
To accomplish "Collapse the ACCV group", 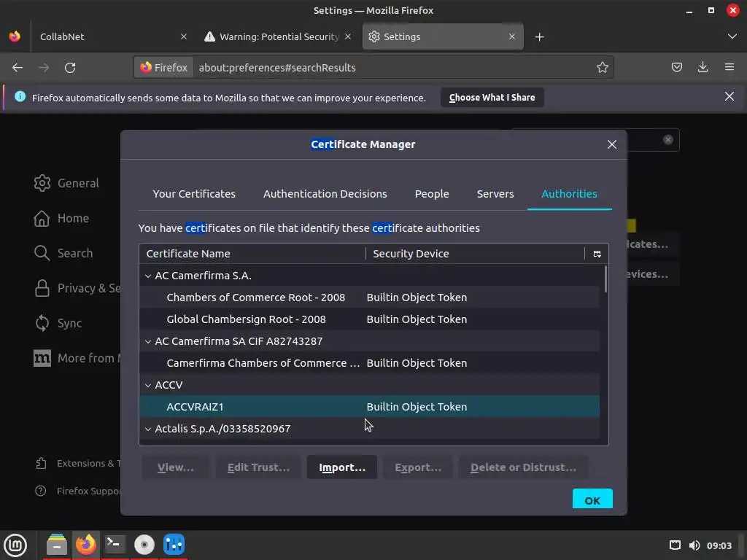I will tap(148, 385).
